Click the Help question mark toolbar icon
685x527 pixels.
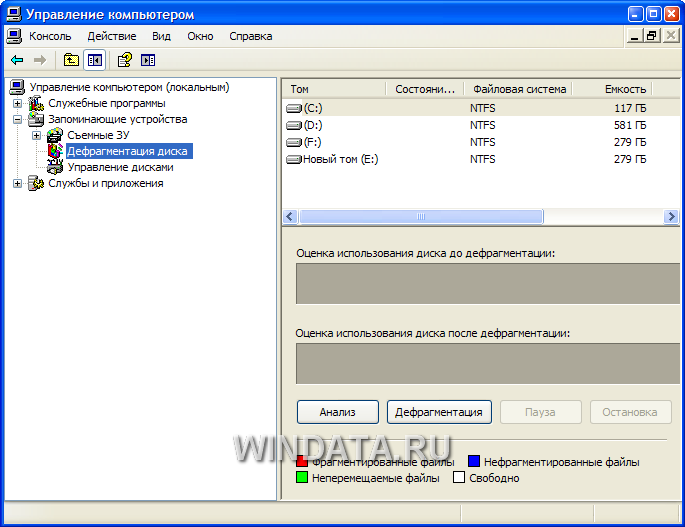125,60
